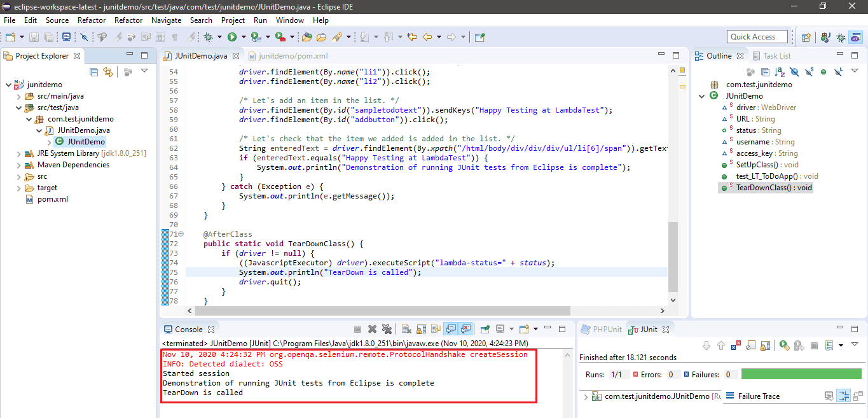Click Rerun Test icon in JUnit view
Screen dimensions: 868x418
[x=785, y=345]
